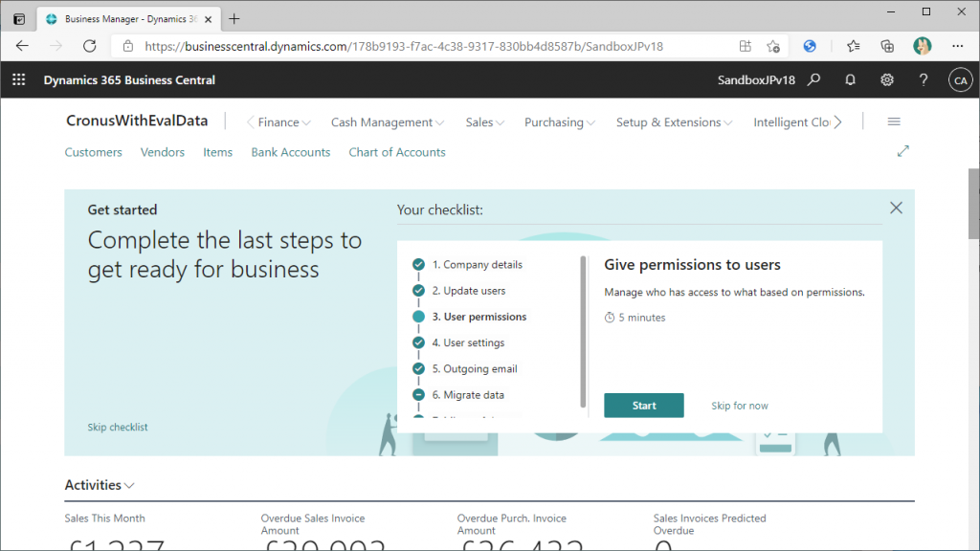Select the Business Manager browser tab
The image size is (980, 551).
pyautogui.click(x=128, y=19)
